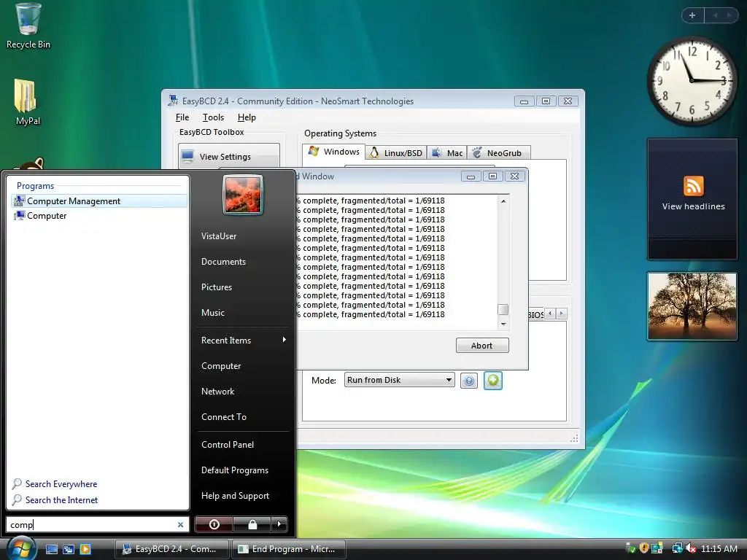Switch to EasyBCD 2.4 taskbar button

(171, 549)
